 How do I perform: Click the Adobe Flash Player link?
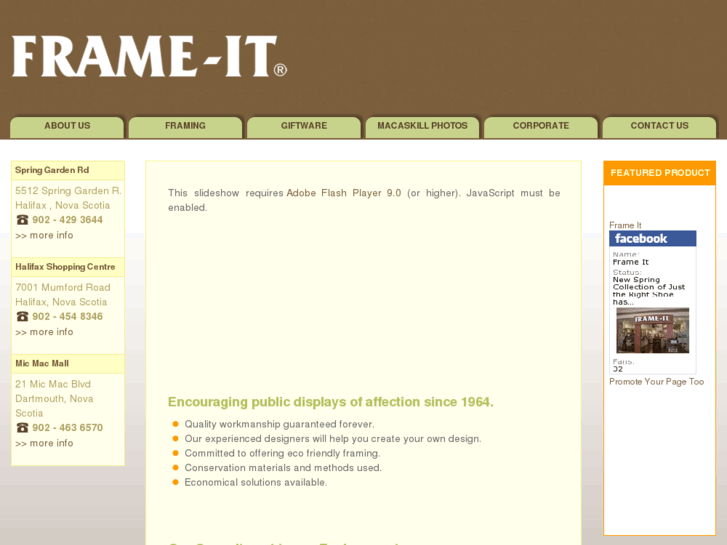coord(344,193)
